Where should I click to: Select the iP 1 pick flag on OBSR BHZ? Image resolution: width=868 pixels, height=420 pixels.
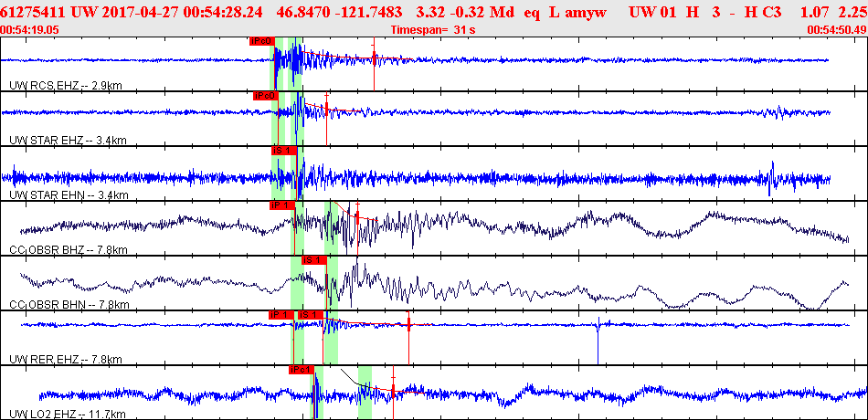coord(281,205)
